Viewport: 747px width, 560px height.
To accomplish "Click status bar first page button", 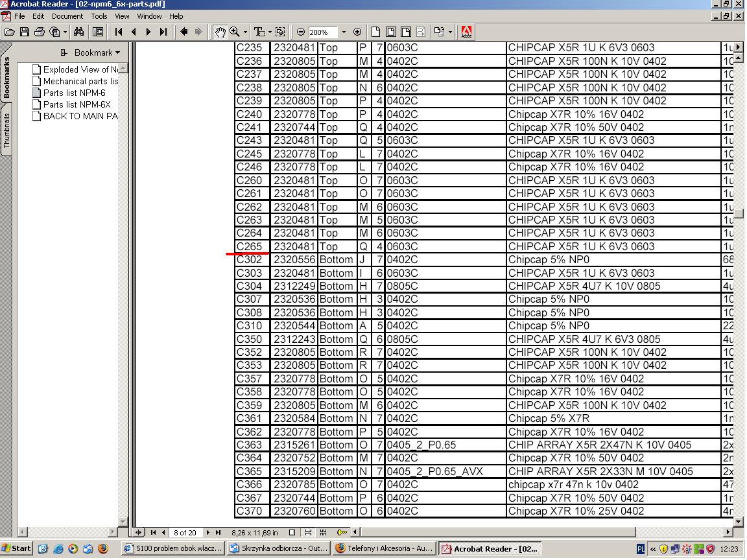I will (154, 532).
